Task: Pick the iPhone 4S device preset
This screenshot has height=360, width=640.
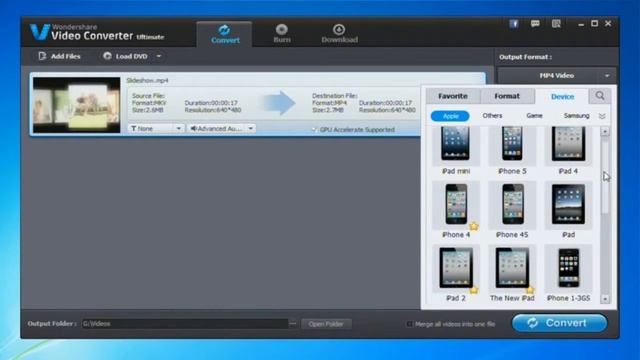Action: point(512,210)
